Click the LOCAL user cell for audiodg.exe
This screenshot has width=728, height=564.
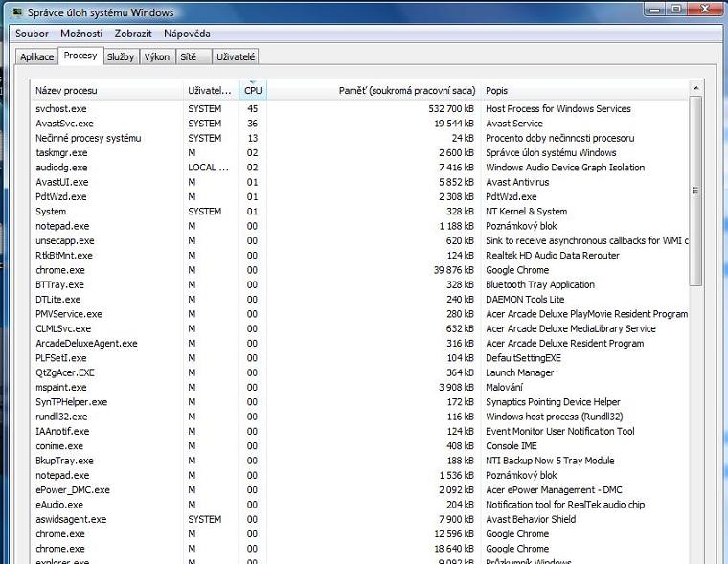click(209, 168)
